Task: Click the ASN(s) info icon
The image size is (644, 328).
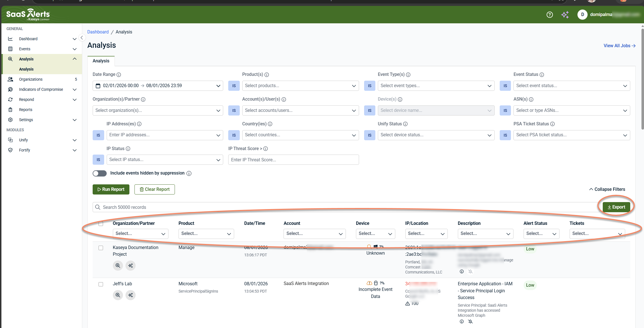Action: pos(531,99)
